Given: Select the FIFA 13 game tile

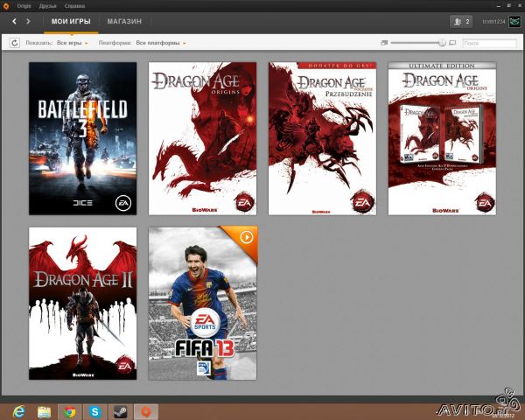Looking at the screenshot, I should point(203,304).
